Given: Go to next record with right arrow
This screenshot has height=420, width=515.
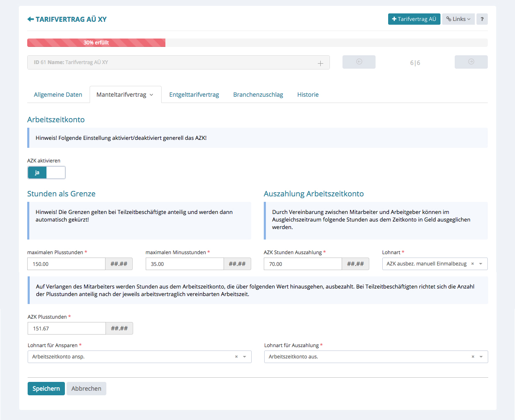Looking at the screenshot, I should coord(471,62).
